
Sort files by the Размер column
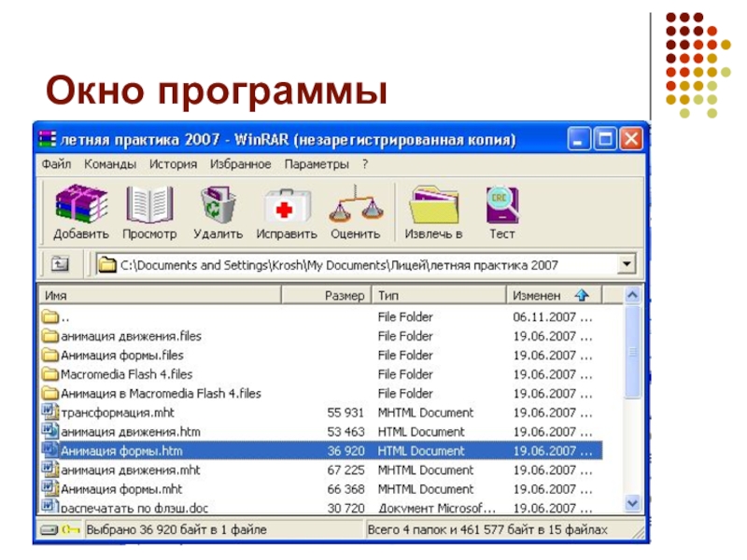click(326, 295)
